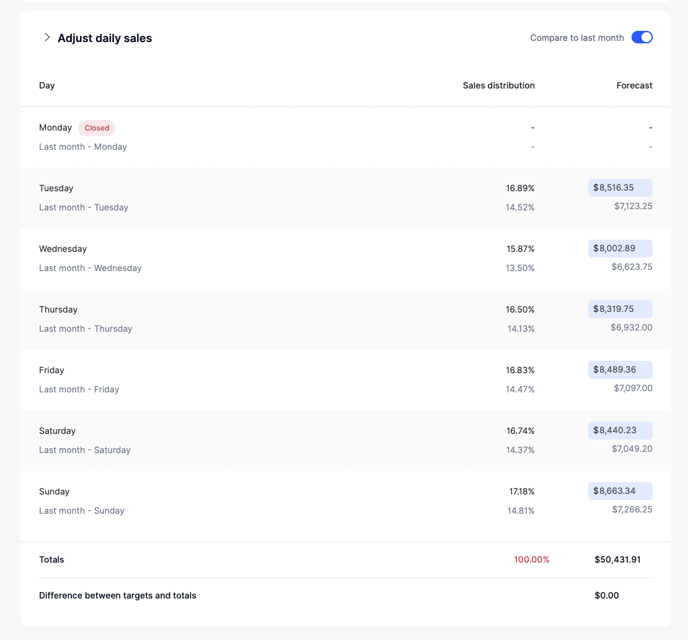Select Friday forecast field $8,489.36

tap(620, 370)
